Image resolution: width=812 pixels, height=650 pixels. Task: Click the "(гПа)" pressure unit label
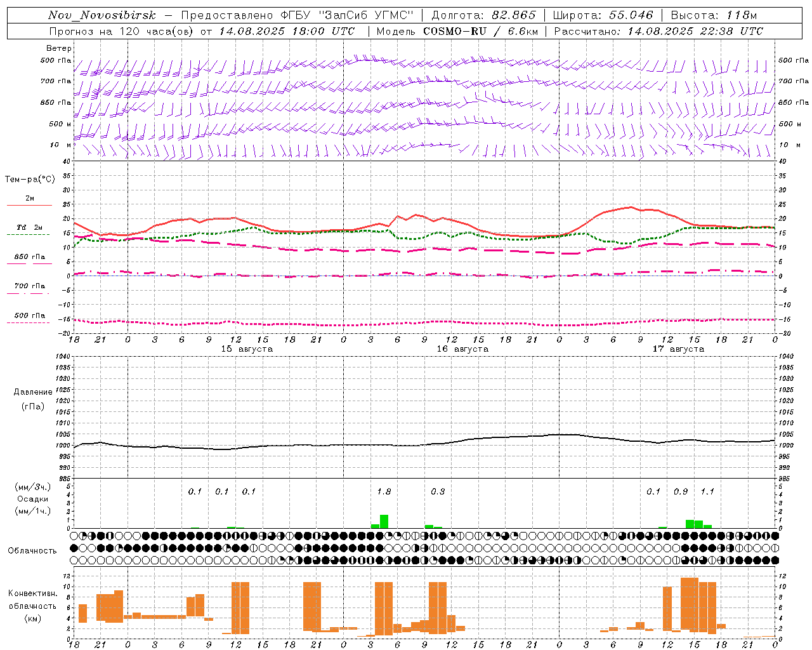tap(33, 406)
